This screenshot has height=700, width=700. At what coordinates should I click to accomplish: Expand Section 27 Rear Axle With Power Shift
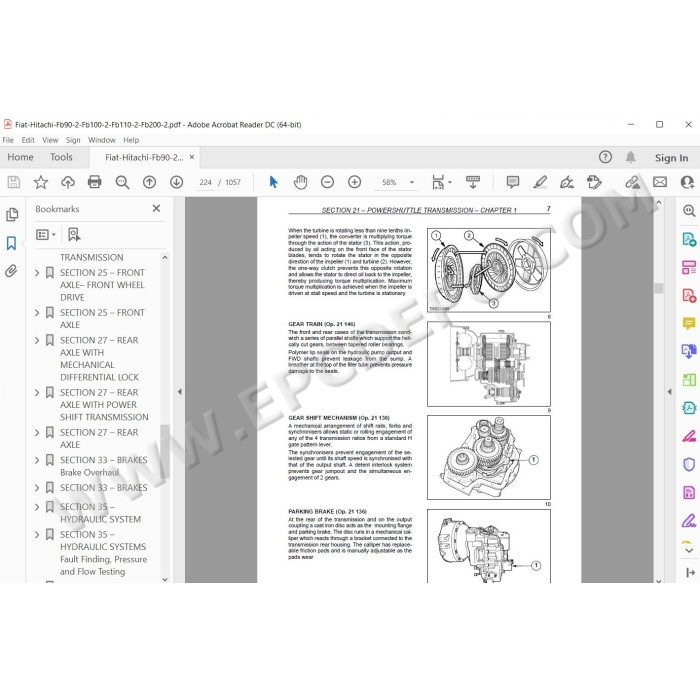coord(37,393)
